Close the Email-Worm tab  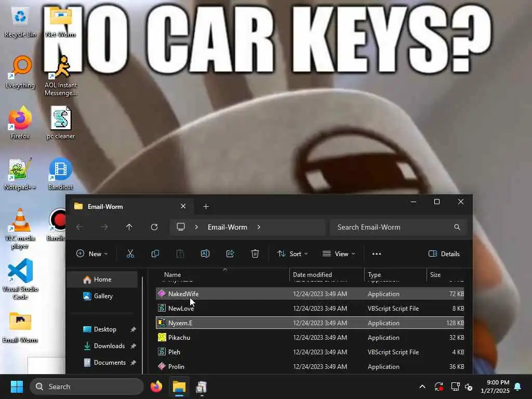pos(183,206)
